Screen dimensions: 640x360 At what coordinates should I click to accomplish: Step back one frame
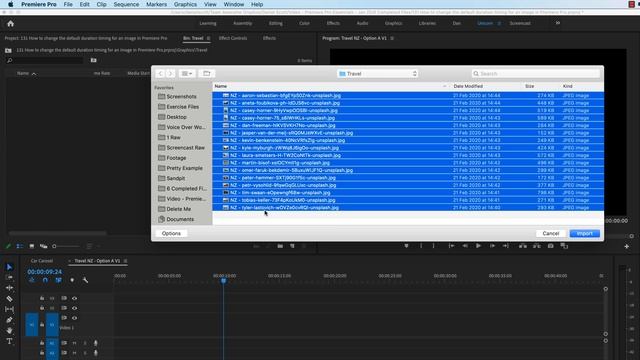465,246
